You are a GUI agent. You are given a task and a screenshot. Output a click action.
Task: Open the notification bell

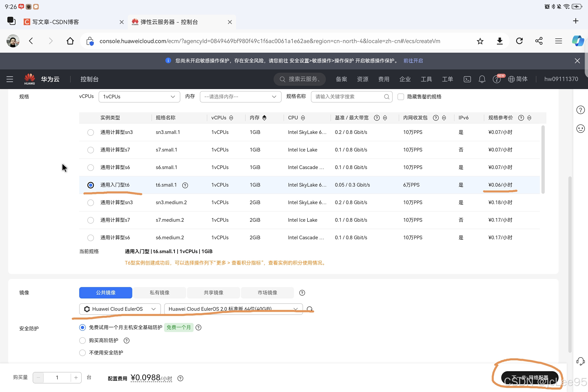(482, 79)
